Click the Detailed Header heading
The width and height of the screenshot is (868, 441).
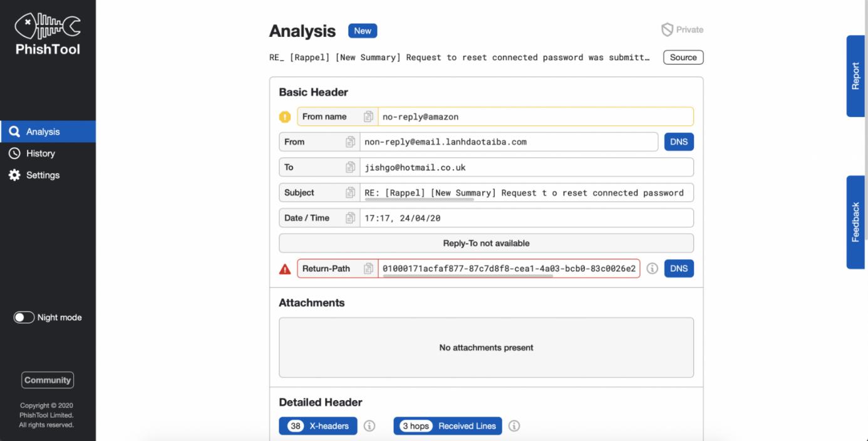pyautogui.click(x=320, y=402)
